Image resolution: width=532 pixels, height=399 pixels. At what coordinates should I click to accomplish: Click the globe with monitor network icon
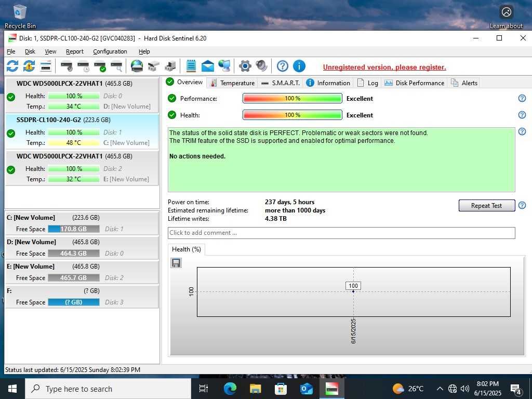pyautogui.click(x=224, y=66)
